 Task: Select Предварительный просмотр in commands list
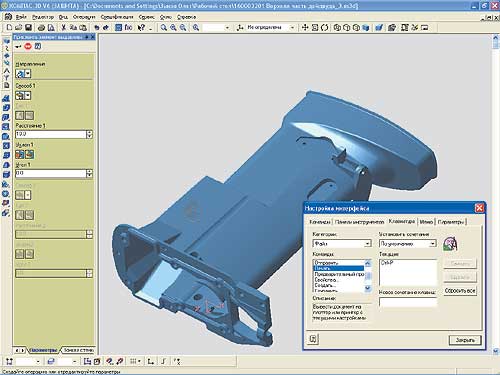click(339, 274)
